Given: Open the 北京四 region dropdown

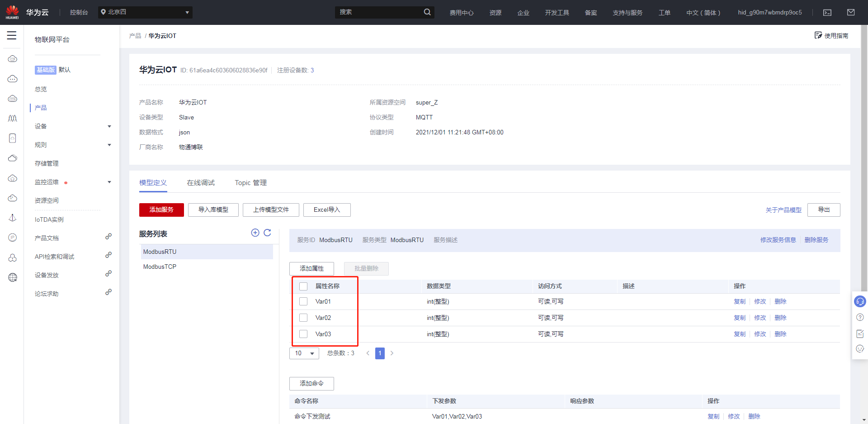Looking at the screenshot, I should 145,12.
